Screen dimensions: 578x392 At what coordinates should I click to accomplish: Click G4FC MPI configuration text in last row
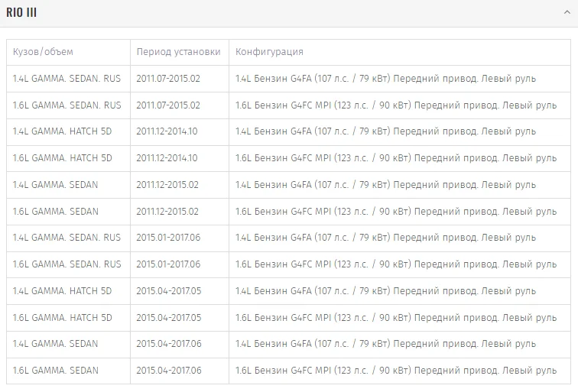310,371
